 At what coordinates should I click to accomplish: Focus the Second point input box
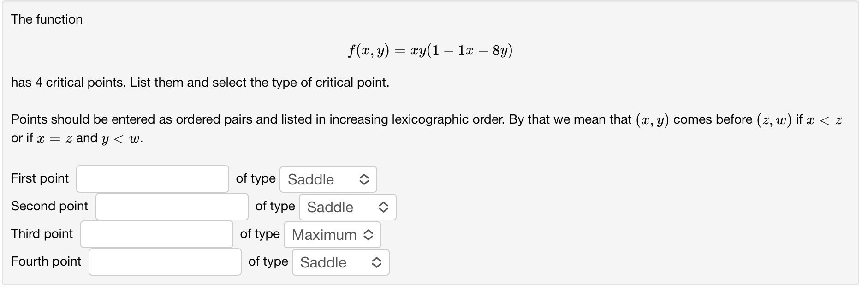tap(172, 207)
